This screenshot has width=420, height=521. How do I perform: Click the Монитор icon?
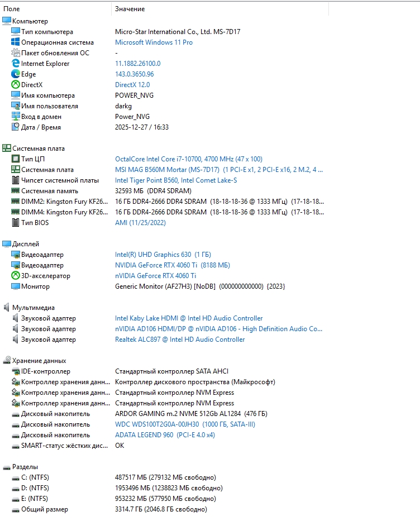pyautogui.click(x=15, y=286)
